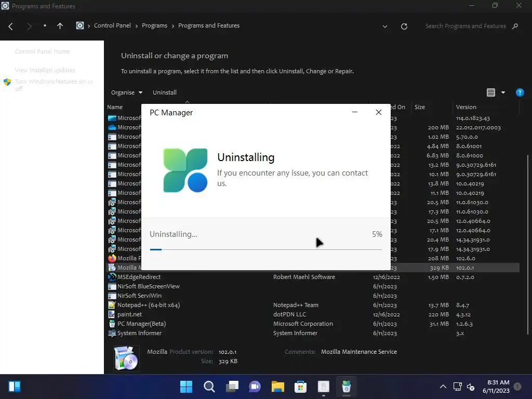The image size is (532, 399).
Task: Open the recent locations dropdown dot
Action: click(x=45, y=26)
